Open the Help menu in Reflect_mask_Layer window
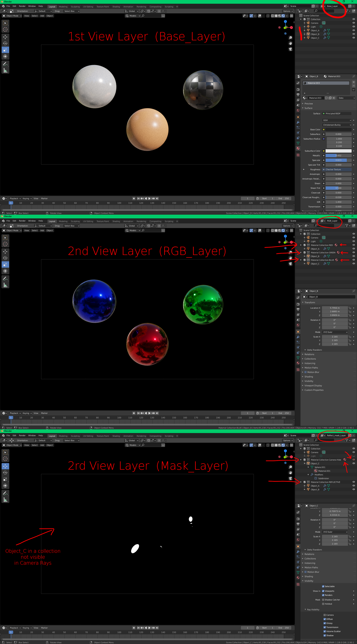Image resolution: width=357 pixels, height=644 pixels. click(41, 436)
